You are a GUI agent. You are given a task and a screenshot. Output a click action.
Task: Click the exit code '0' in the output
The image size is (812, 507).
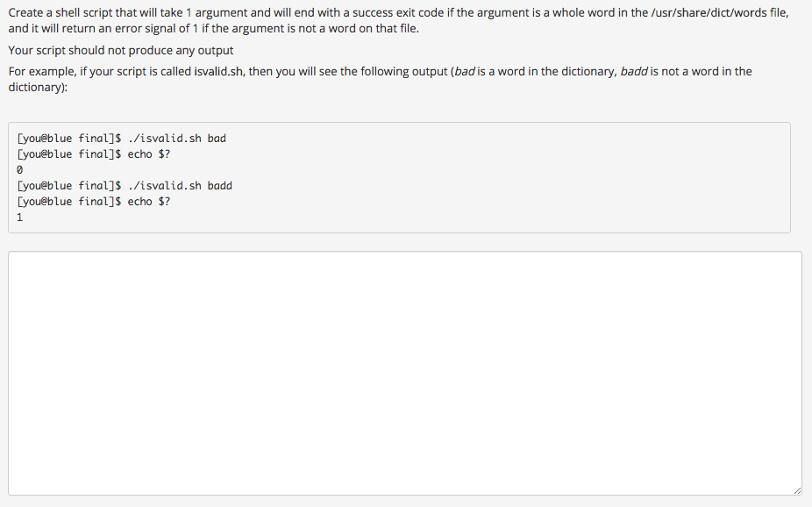[19, 169]
